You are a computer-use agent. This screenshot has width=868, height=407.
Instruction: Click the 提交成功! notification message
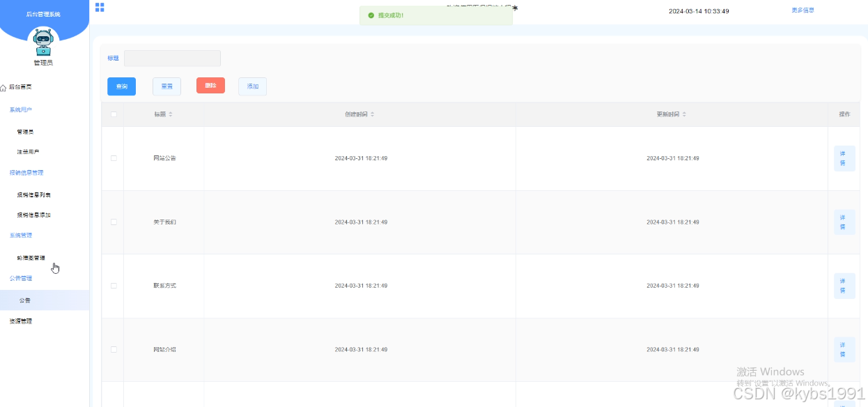point(391,15)
